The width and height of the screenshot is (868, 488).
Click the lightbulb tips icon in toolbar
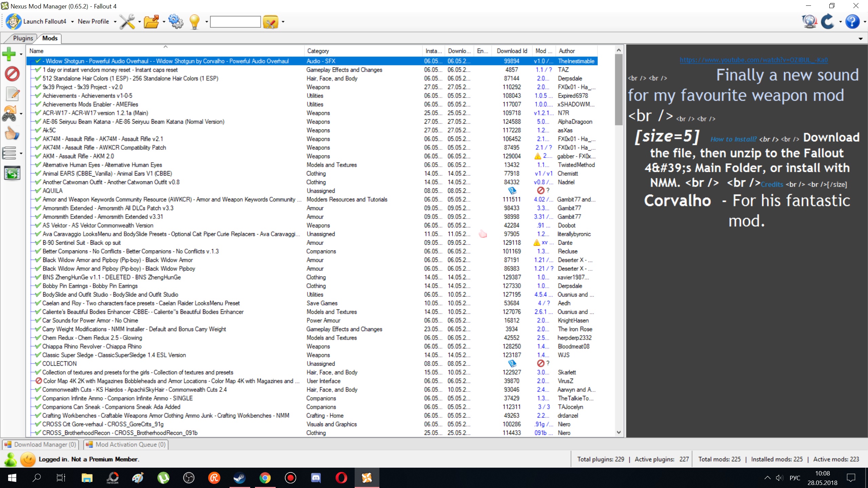194,22
